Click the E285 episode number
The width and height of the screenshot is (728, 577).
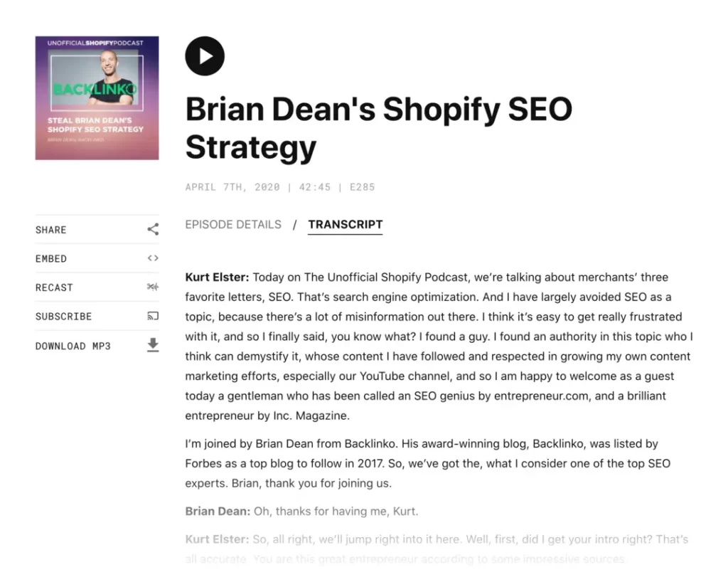[x=362, y=187]
